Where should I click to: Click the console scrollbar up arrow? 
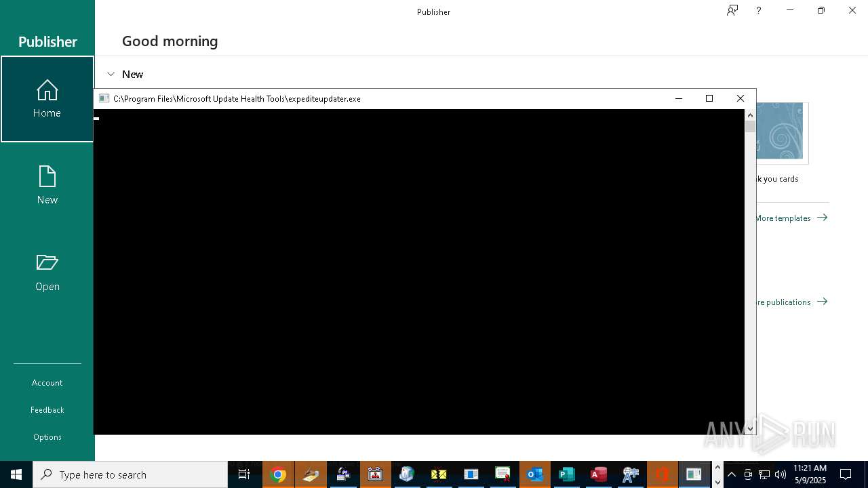(x=750, y=115)
